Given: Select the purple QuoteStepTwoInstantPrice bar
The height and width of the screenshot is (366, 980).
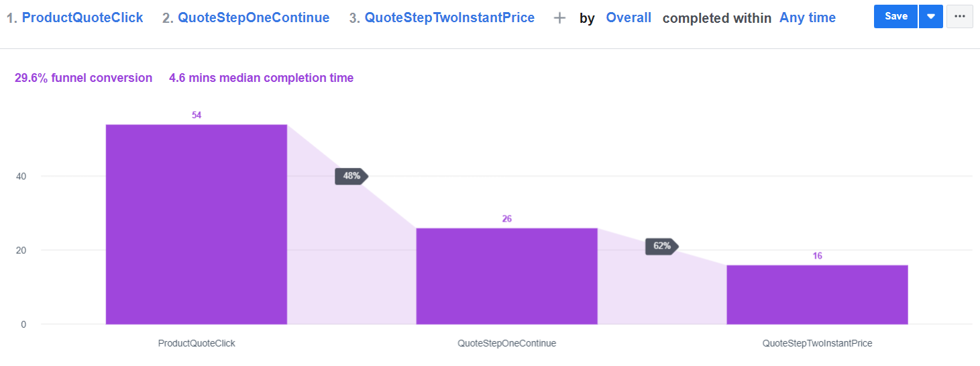Looking at the screenshot, I should pyautogui.click(x=817, y=295).
